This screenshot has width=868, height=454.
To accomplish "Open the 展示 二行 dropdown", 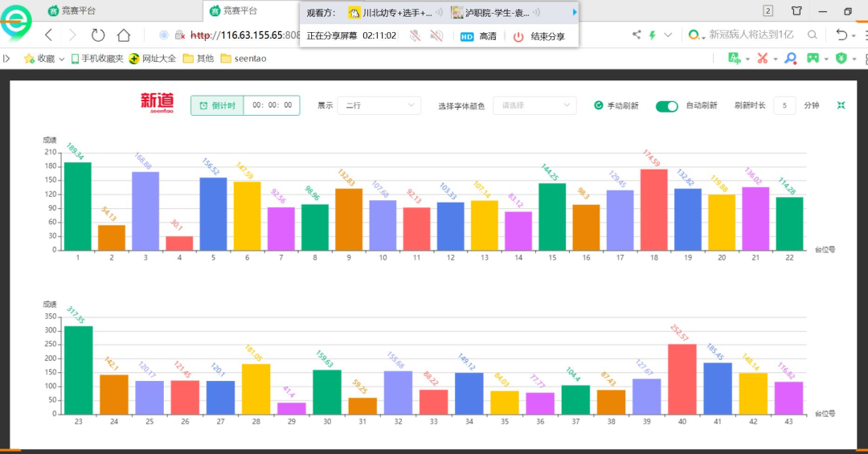I will click(379, 105).
